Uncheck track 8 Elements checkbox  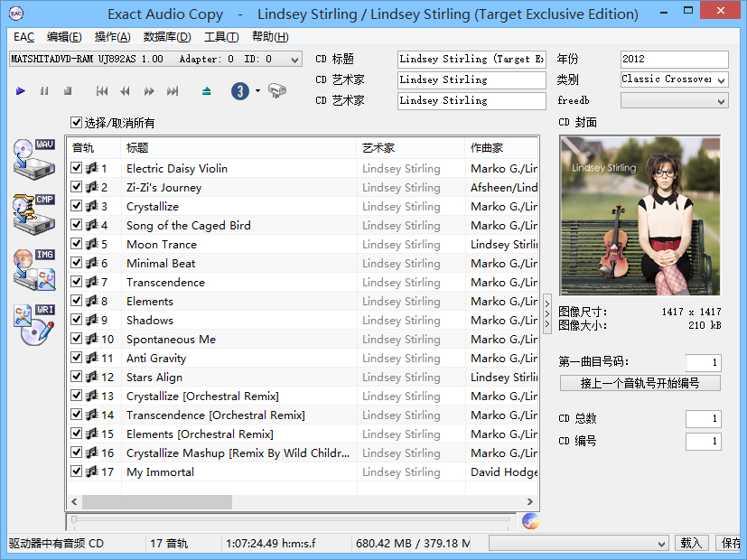(x=76, y=301)
